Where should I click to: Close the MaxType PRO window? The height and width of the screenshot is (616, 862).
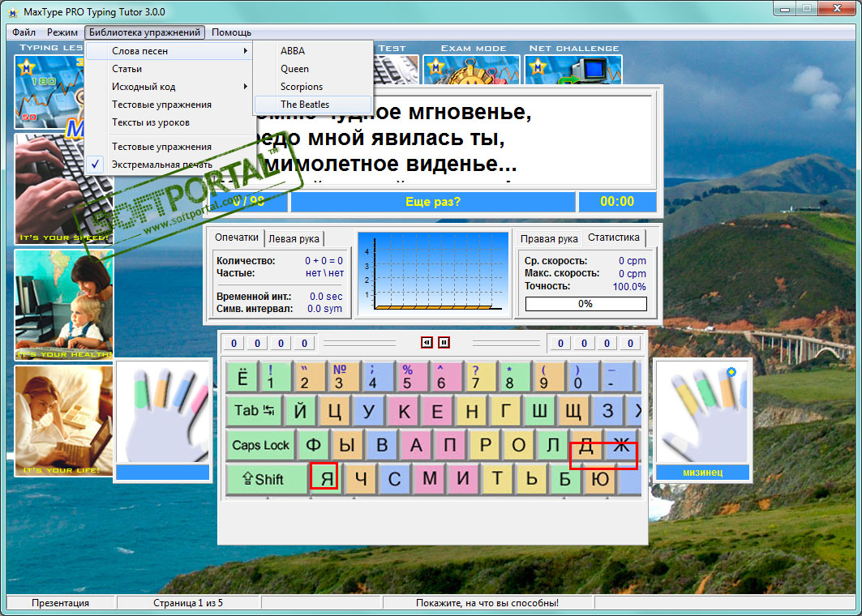(x=837, y=8)
